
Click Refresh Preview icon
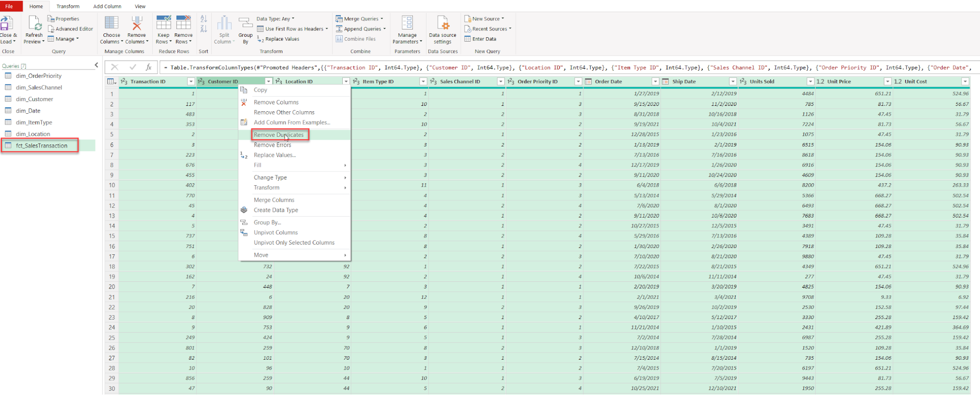(34, 23)
